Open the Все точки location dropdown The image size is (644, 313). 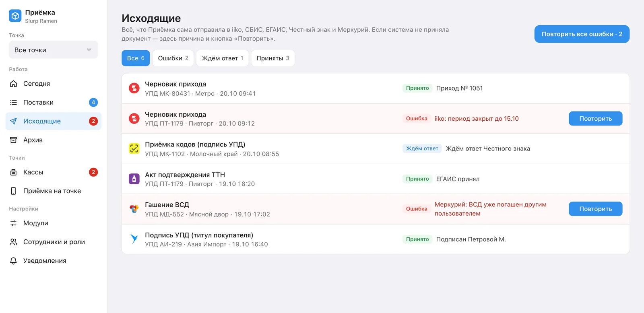click(53, 50)
